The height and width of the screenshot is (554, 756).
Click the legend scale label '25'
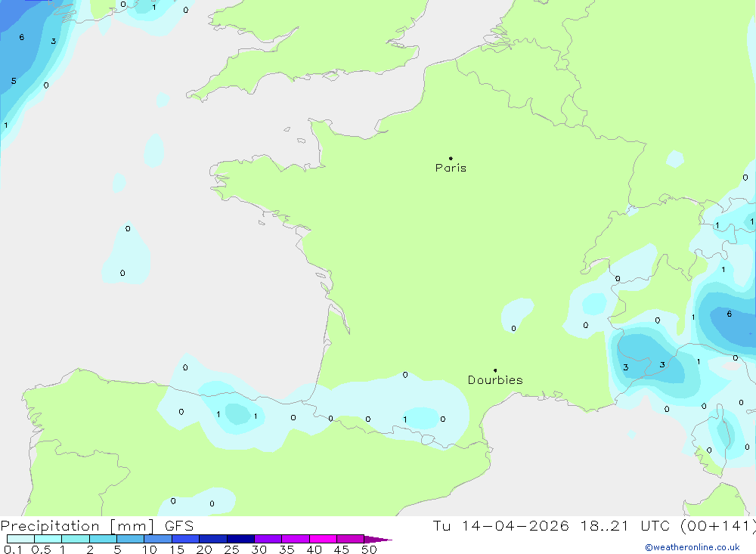[x=231, y=549]
